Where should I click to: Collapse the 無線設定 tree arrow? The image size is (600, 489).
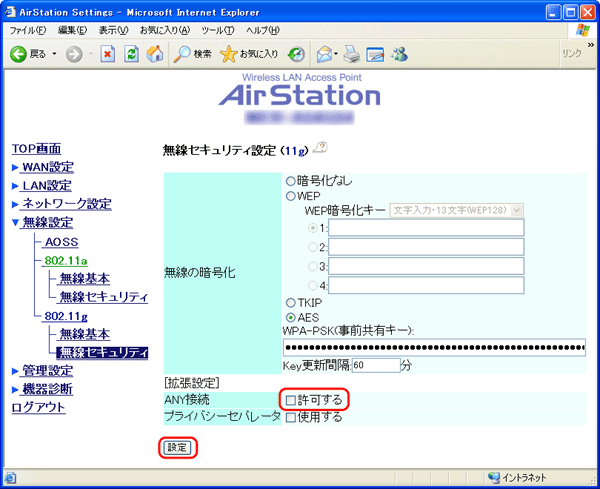[15, 222]
